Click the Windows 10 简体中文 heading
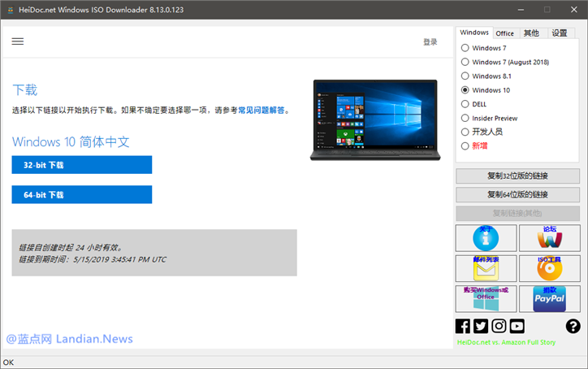 click(71, 142)
